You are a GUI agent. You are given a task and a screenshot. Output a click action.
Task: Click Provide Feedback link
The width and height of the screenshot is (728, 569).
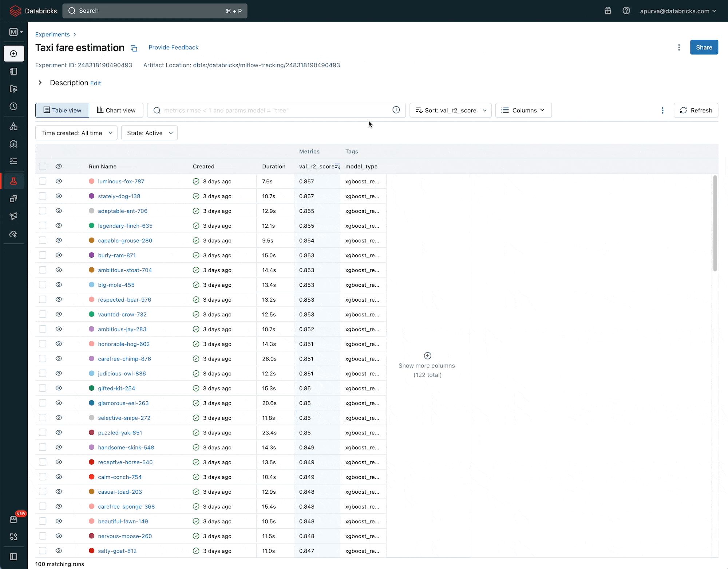pyautogui.click(x=173, y=47)
